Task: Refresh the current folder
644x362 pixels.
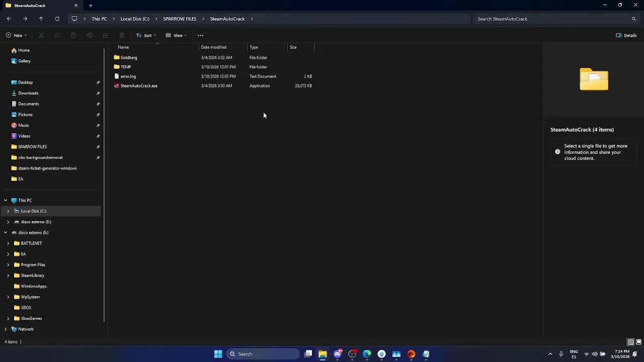Action: tap(57, 19)
